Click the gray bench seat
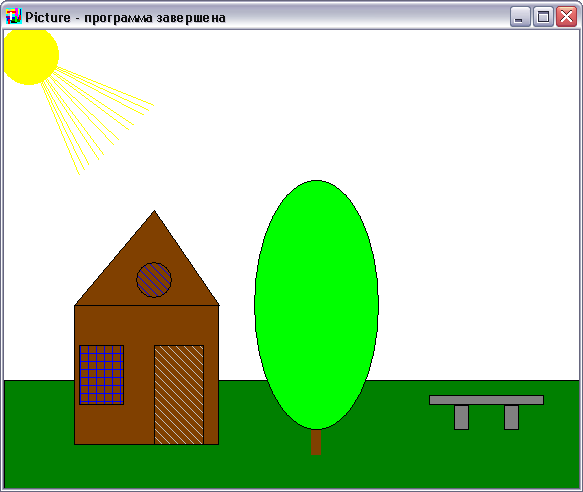 tap(486, 400)
